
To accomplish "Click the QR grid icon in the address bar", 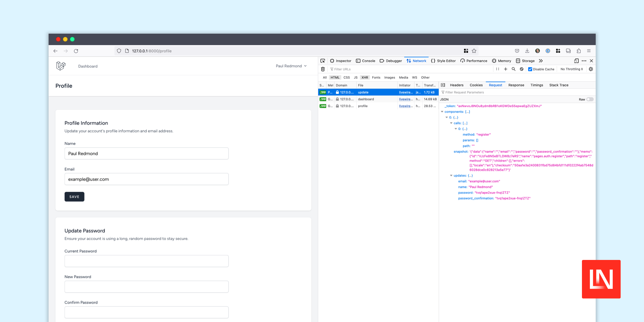I will pos(466,51).
